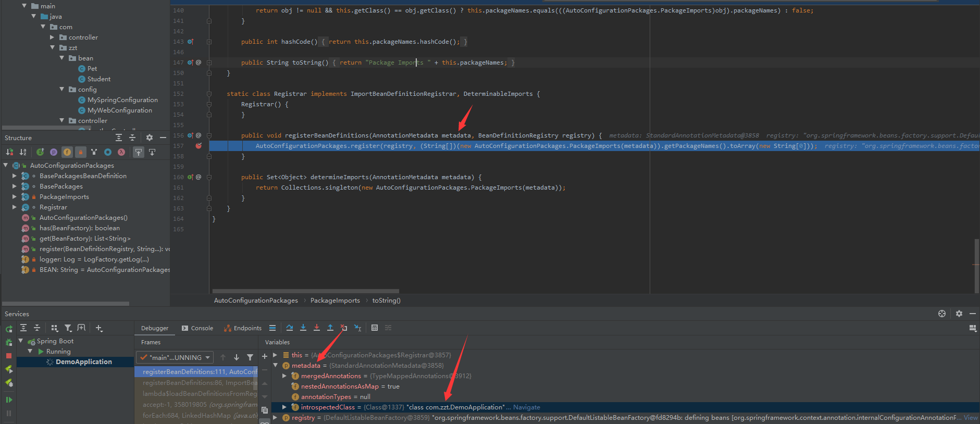Click Step Into debugger icon

pyautogui.click(x=303, y=328)
